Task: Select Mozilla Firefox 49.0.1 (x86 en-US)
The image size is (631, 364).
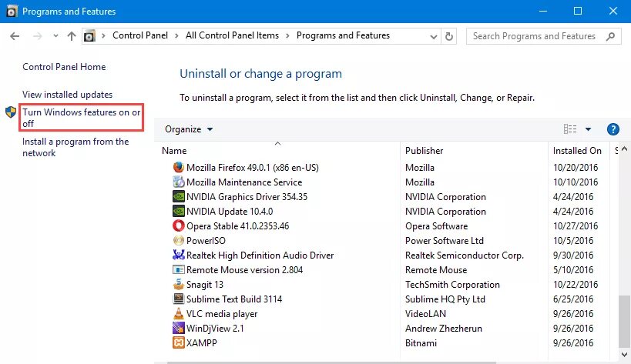Action: pos(252,168)
